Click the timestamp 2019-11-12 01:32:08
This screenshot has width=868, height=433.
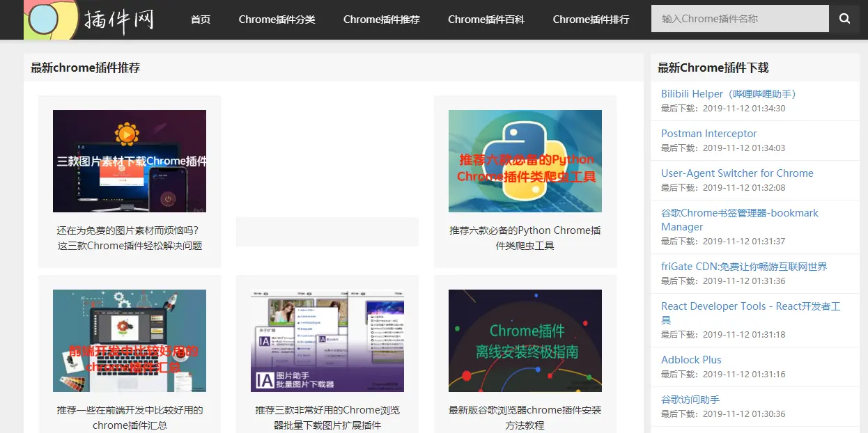click(744, 188)
